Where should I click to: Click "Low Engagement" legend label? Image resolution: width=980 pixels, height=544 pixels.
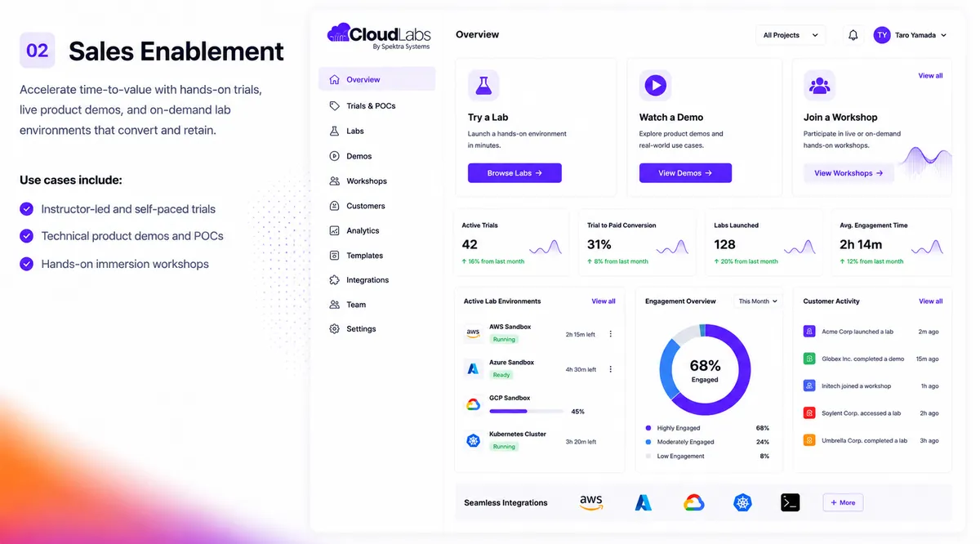pyautogui.click(x=680, y=456)
